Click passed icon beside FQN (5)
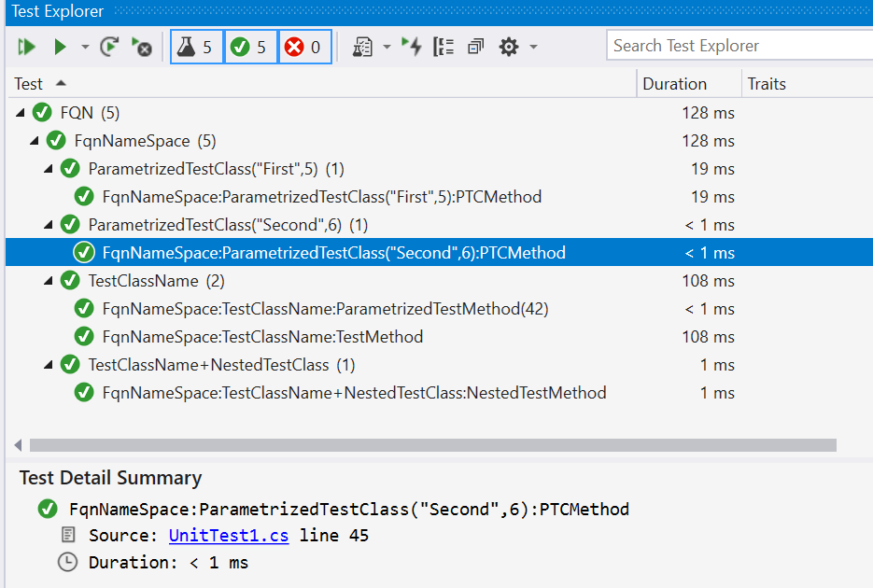 click(x=42, y=112)
